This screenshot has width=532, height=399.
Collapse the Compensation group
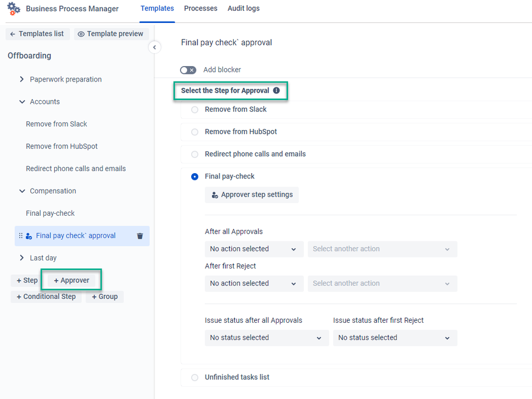tap(22, 191)
